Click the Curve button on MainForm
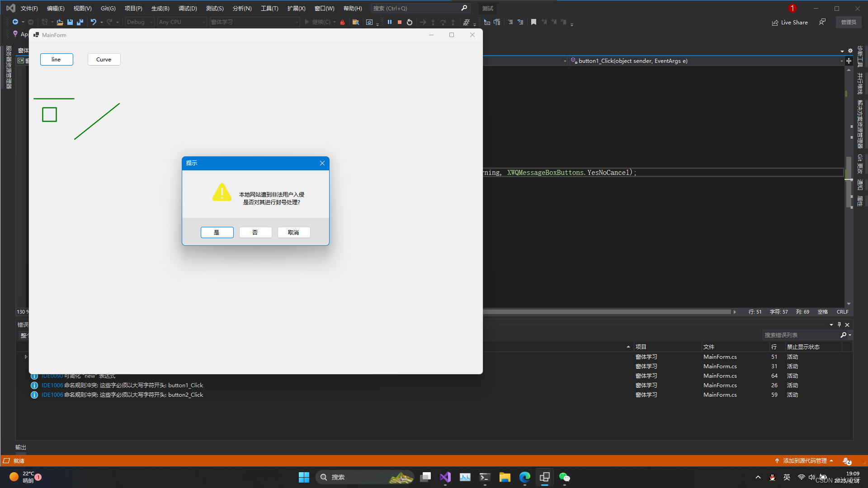Viewport: 868px width, 488px height. (x=104, y=59)
